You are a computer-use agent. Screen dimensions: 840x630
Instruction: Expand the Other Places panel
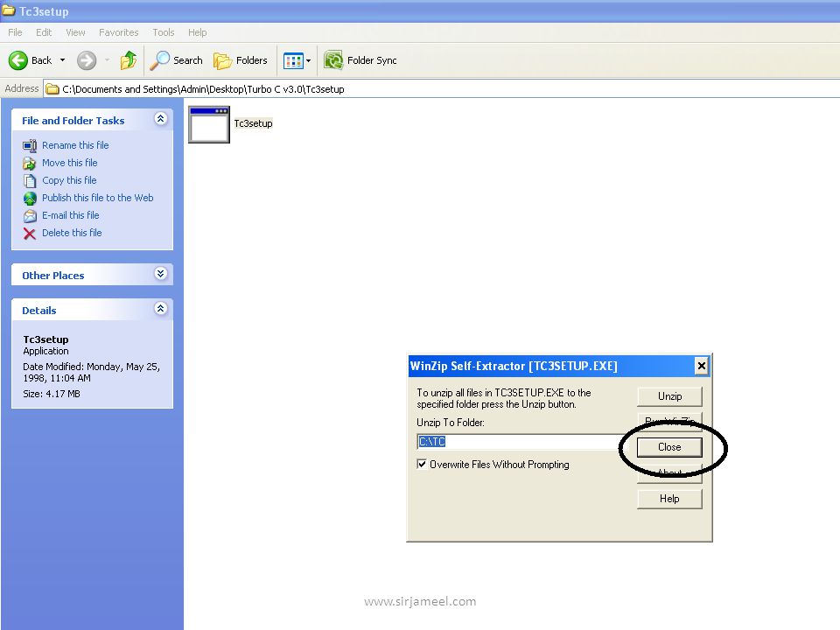(x=161, y=274)
